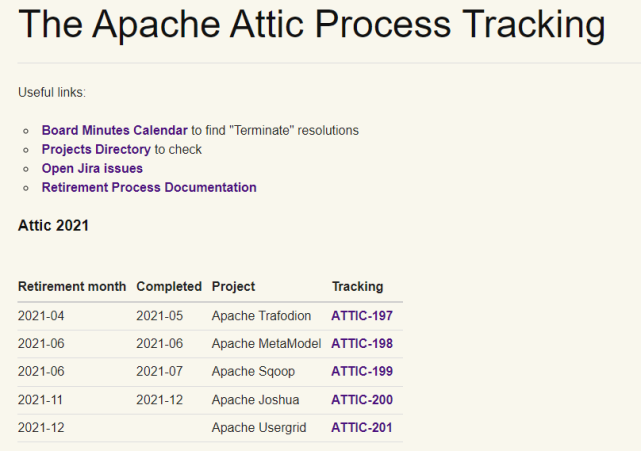
Task: Click the Project column header
Action: click(x=233, y=287)
